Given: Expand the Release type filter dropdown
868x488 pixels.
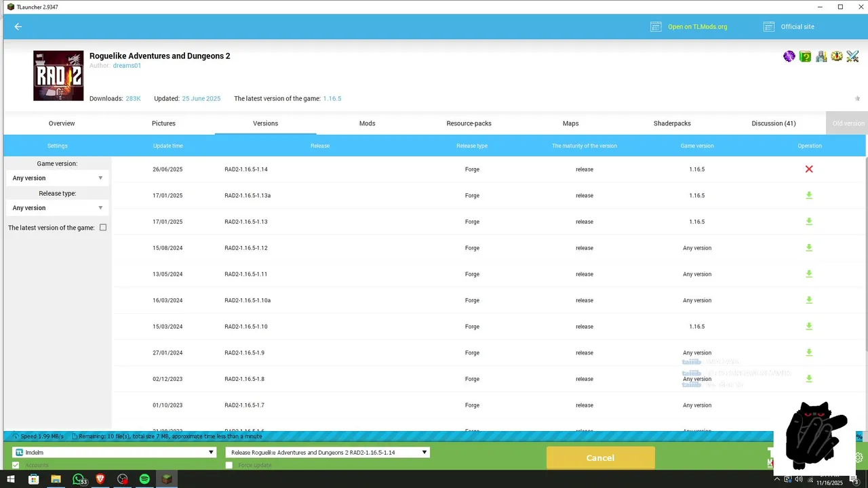Looking at the screenshot, I should pos(57,208).
